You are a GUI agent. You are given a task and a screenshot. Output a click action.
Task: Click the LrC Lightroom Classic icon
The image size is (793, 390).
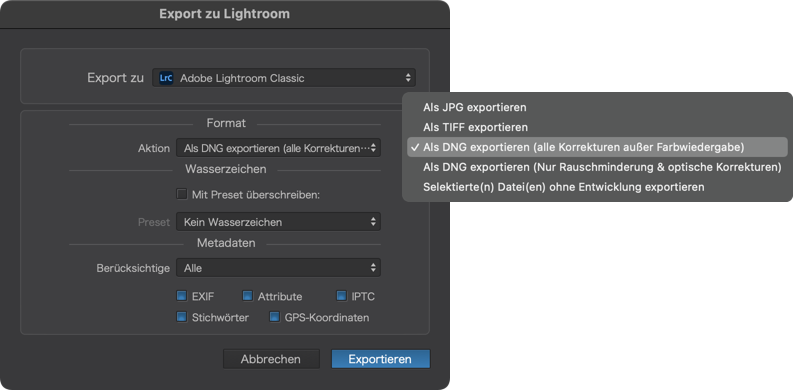tap(165, 78)
